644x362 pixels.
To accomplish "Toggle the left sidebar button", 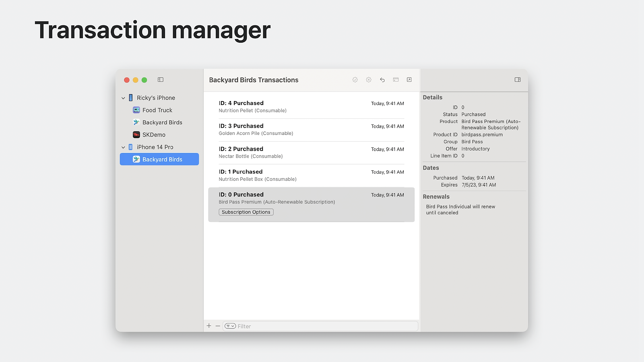I will click(x=161, y=80).
